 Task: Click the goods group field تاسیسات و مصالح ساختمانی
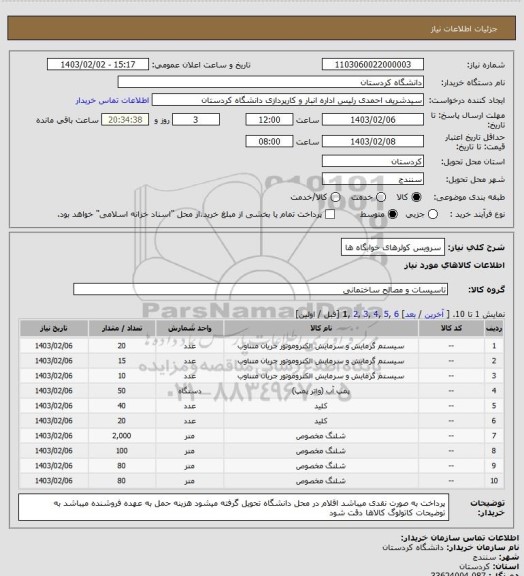(x=260, y=289)
